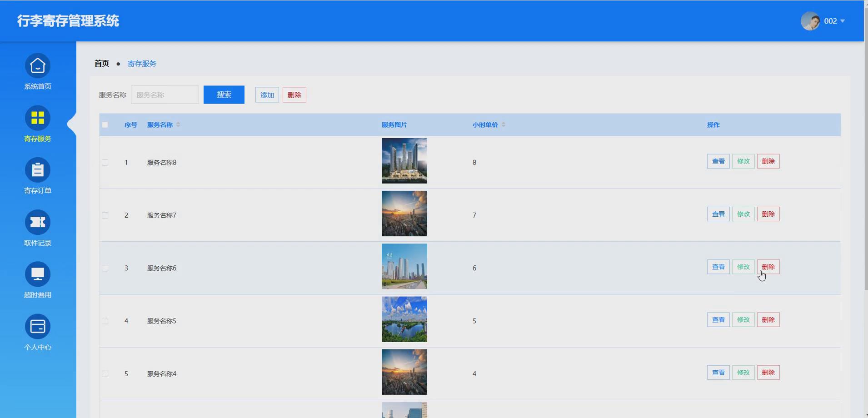Check the box for 服务名称5 row
This screenshot has height=418, width=868.
tap(105, 321)
